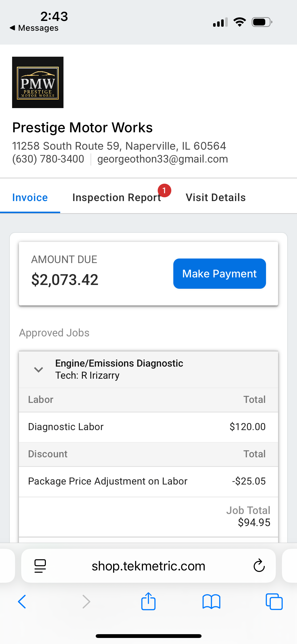Tap the Prestige Motor Works logo
Image resolution: width=297 pixels, height=644 pixels.
[x=38, y=82]
